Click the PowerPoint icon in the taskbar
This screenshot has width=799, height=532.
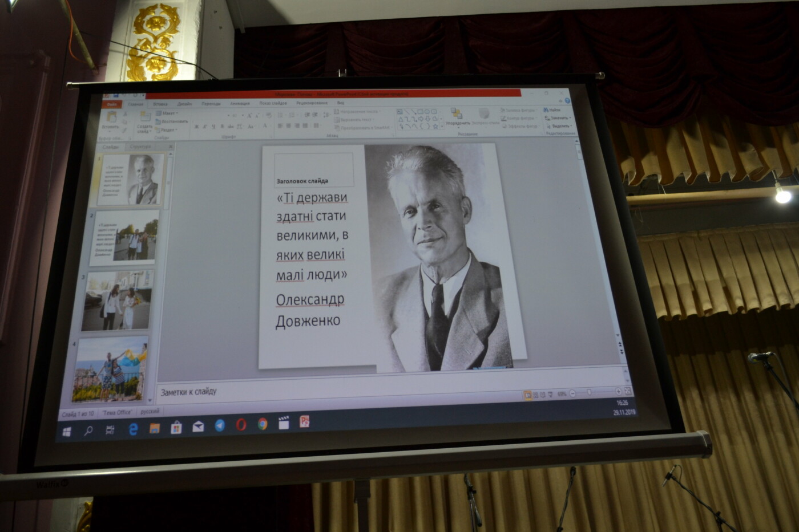pos(305,422)
